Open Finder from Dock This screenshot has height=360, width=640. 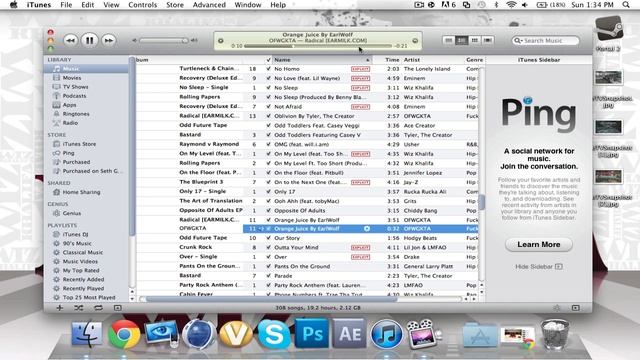click(87, 334)
